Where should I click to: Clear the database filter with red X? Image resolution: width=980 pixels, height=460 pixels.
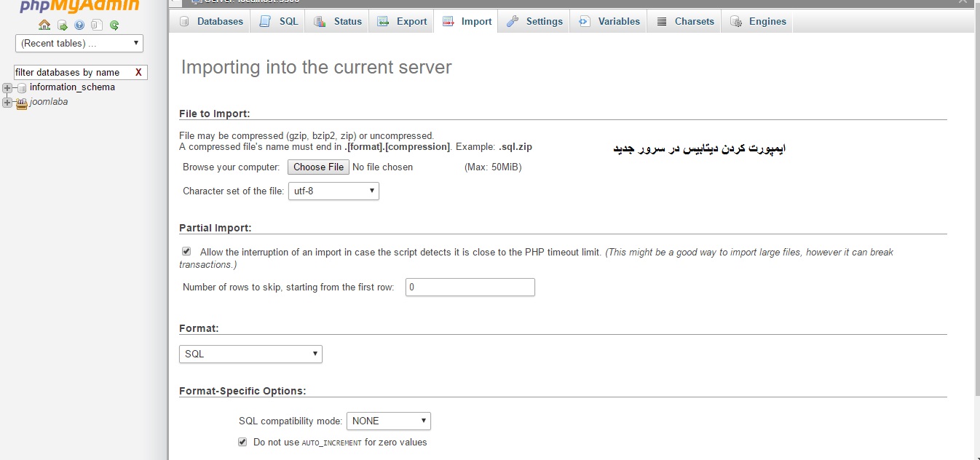point(138,72)
